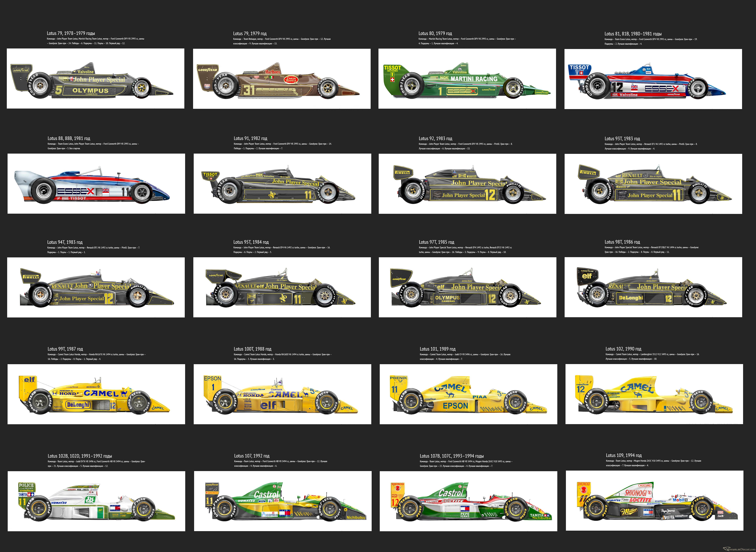The height and width of the screenshot is (552, 756).
Task: Select the Lotus 94T Renault number 12 car
Action: click(x=96, y=287)
